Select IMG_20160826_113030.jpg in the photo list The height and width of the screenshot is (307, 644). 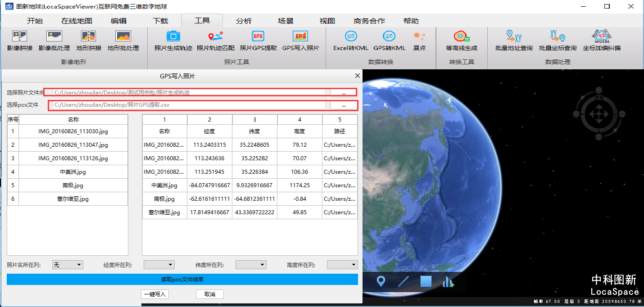(73, 131)
